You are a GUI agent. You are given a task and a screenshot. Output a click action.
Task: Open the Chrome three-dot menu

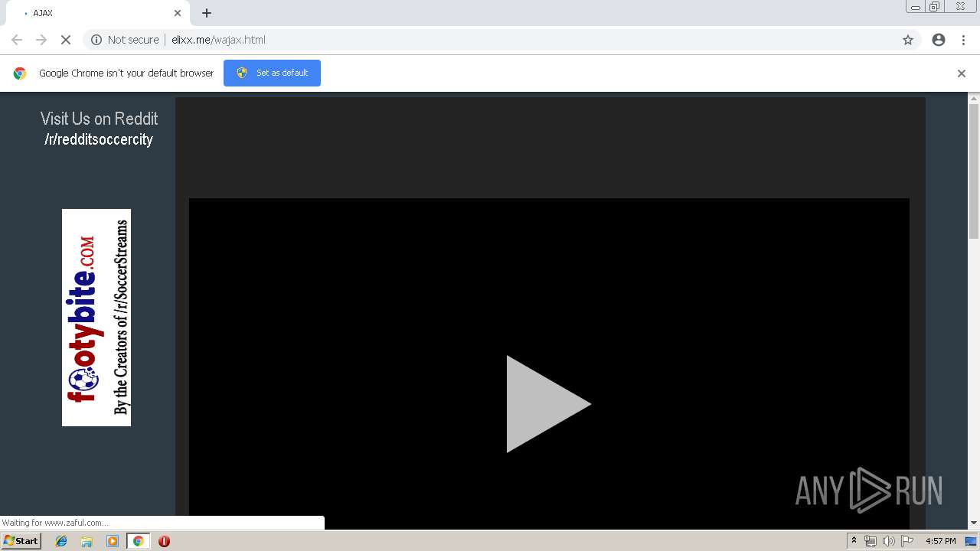pos(963,40)
